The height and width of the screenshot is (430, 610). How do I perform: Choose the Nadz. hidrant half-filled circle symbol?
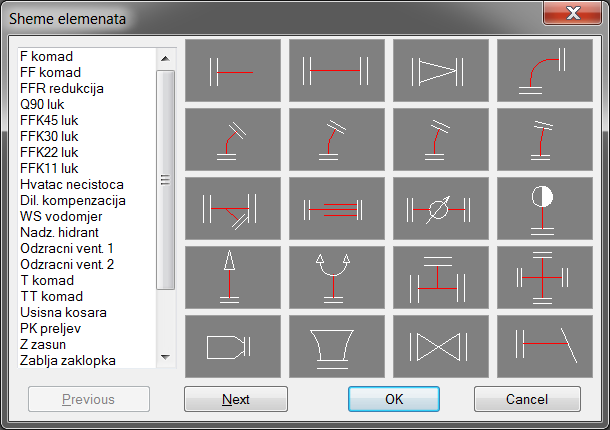click(545, 209)
